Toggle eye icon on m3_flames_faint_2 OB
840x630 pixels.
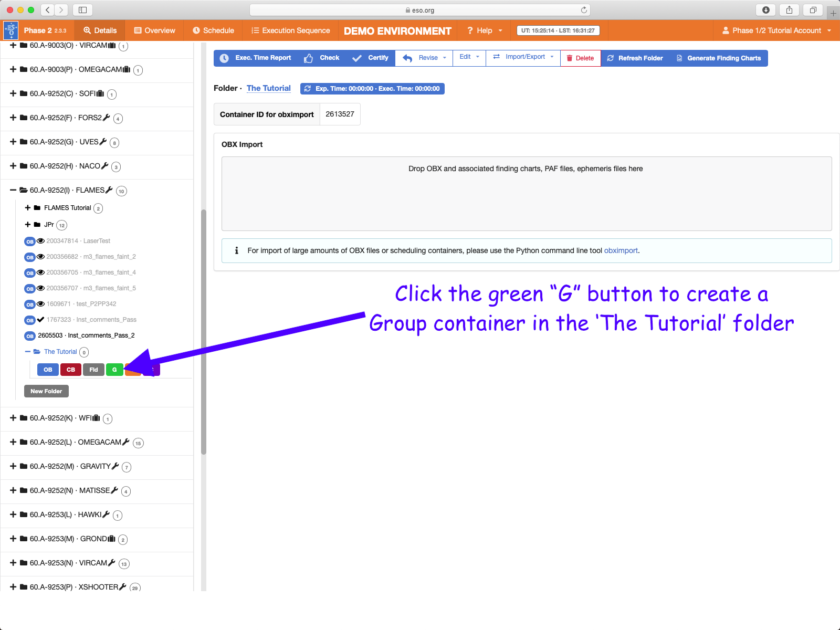click(x=40, y=257)
